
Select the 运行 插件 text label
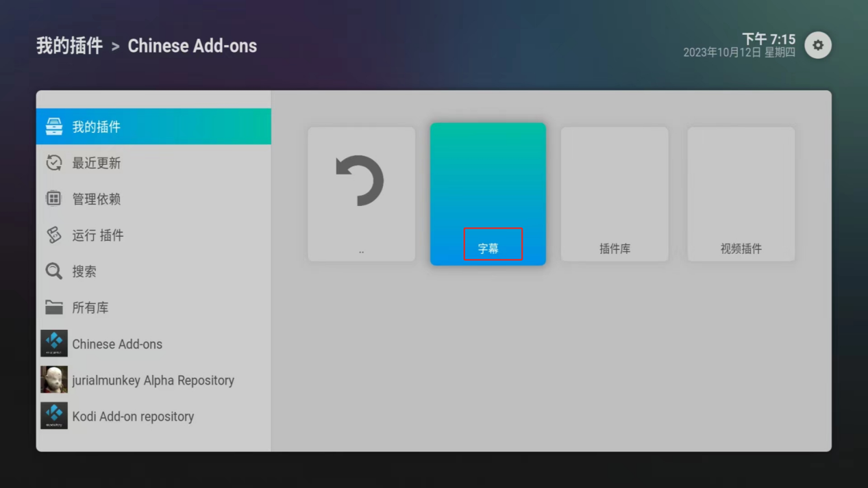coord(98,235)
